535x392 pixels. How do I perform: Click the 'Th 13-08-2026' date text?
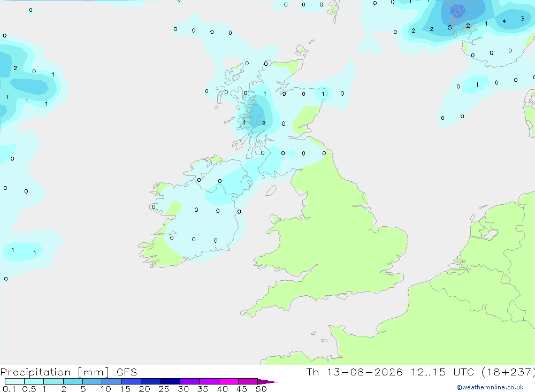tap(355, 372)
